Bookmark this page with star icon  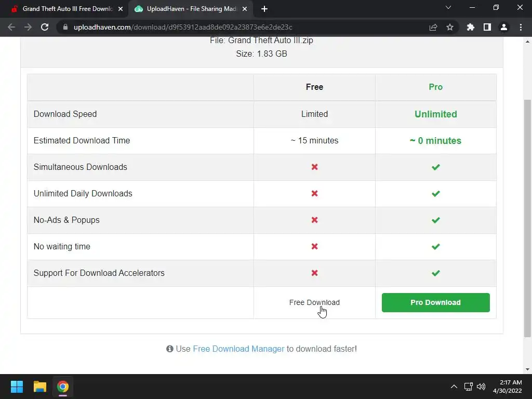(x=450, y=27)
